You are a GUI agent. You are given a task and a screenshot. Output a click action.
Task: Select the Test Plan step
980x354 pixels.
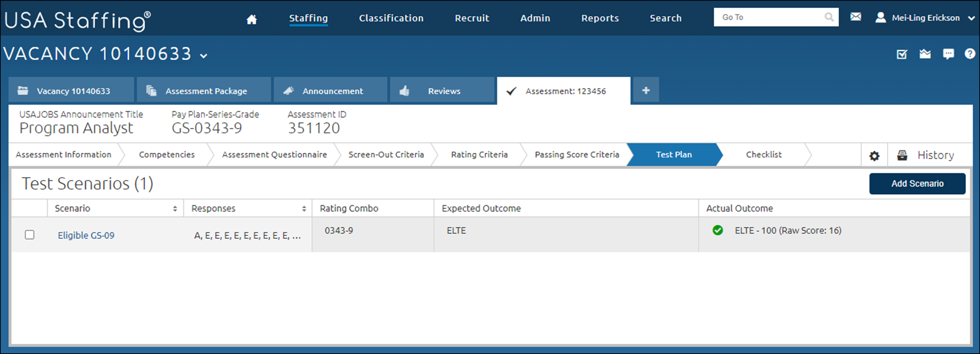[674, 155]
